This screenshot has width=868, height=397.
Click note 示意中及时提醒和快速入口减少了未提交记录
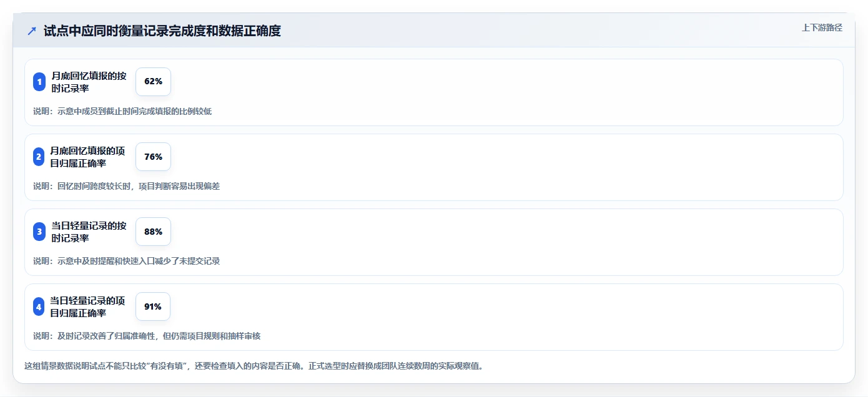(x=139, y=261)
